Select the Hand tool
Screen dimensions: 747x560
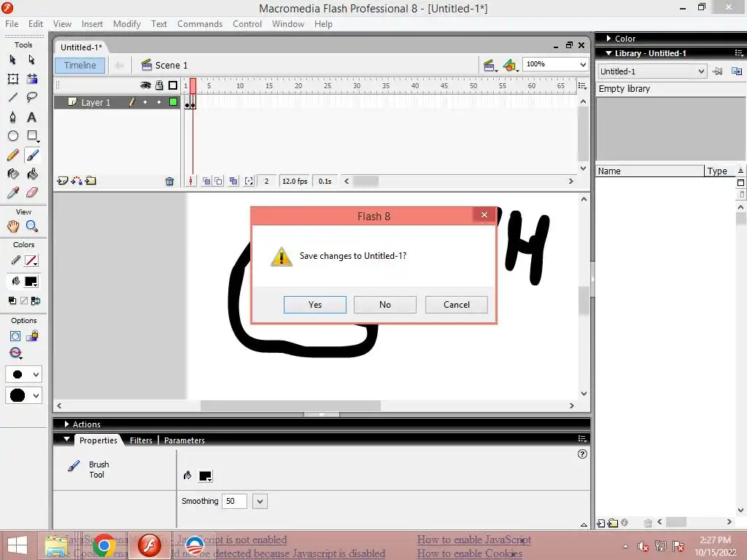pyautogui.click(x=13, y=226)
